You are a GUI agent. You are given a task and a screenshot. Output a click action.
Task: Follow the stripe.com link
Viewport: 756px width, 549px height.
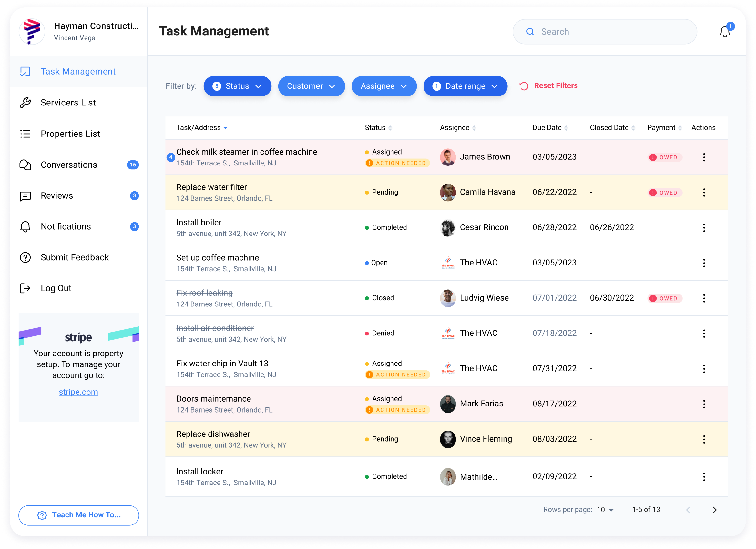coord(78,392)
